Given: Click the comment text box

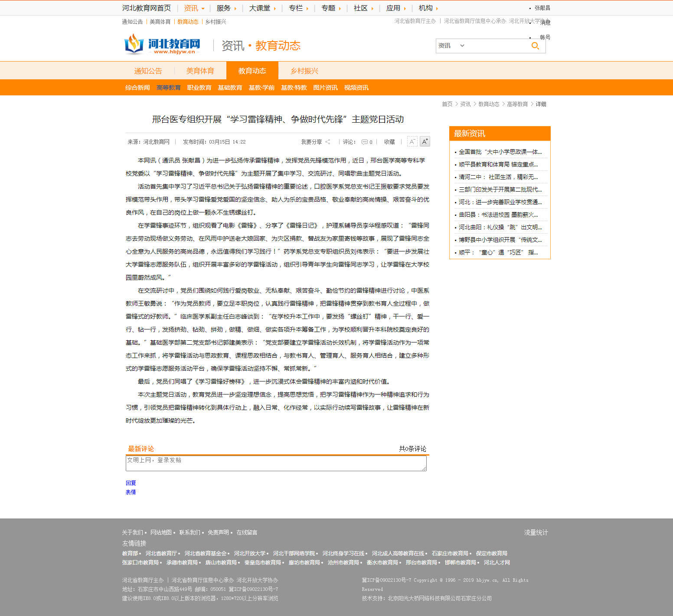Looking at the screenshot, I should pos(276,463).
